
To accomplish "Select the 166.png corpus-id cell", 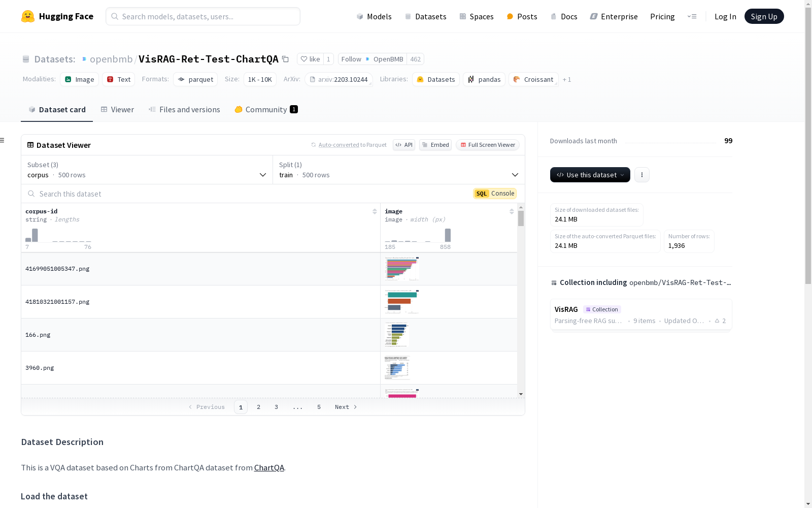I will tap(200, 335).
